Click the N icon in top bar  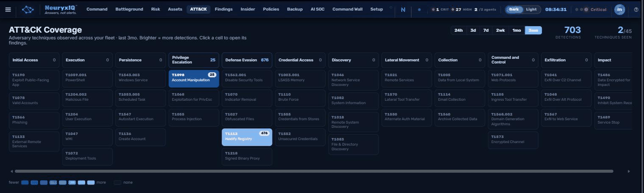coord(403,9)
